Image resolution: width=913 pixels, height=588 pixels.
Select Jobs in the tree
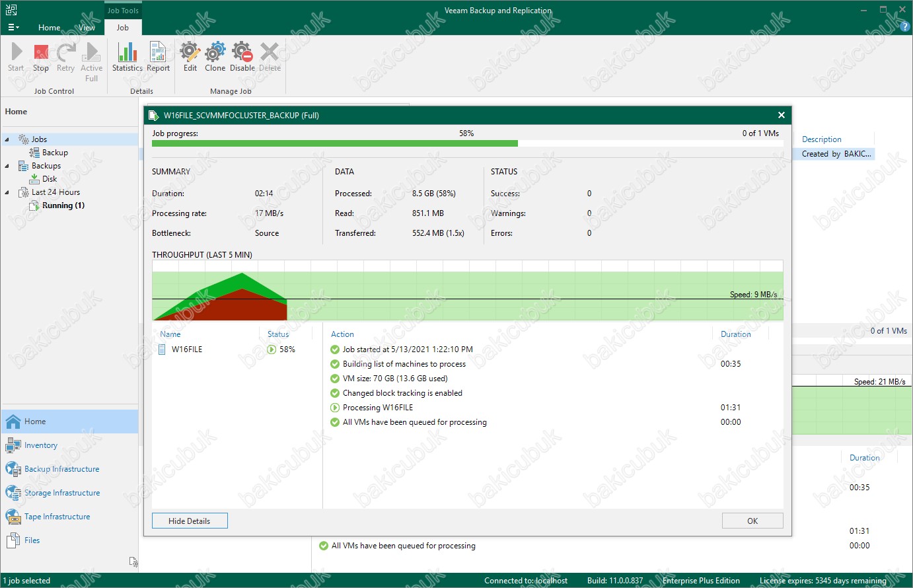tap(39, 139)
